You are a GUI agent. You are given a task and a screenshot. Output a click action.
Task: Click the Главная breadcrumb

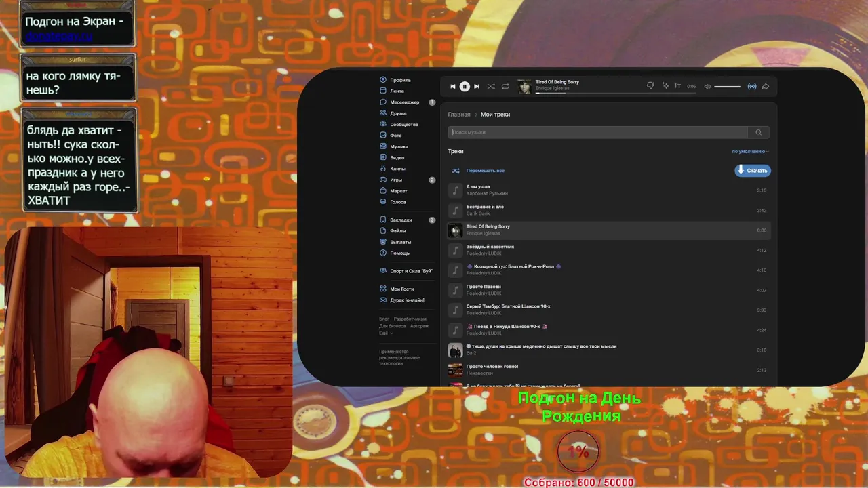[x=459, y=115]
